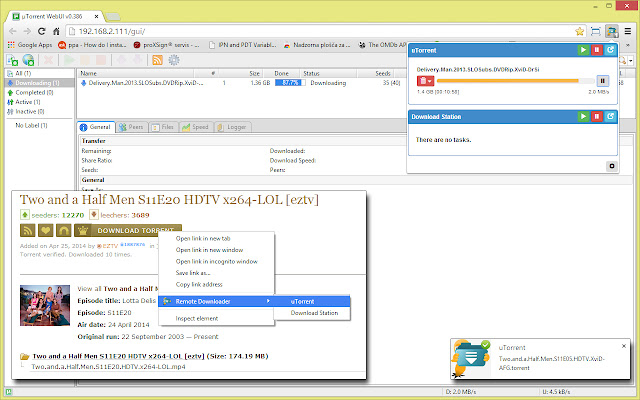640x400 pixels.
Task: Click the screen capture extension icon
Action: 596,31
